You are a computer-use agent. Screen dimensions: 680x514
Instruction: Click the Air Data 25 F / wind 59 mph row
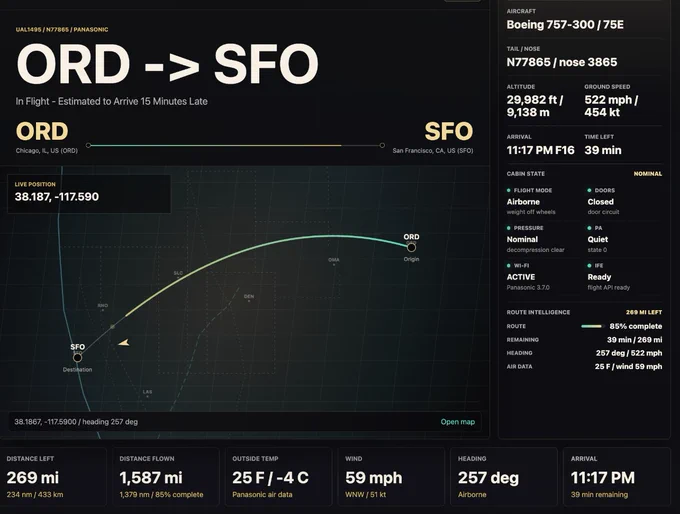tap(584, 367)
